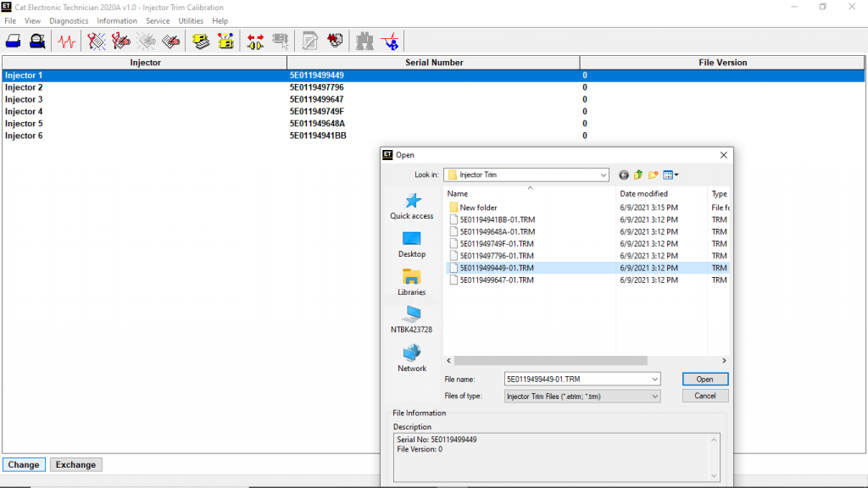Open the Utilities menu
The height and width of the screenshot is (488, 868).
click(x=192, y=20)
